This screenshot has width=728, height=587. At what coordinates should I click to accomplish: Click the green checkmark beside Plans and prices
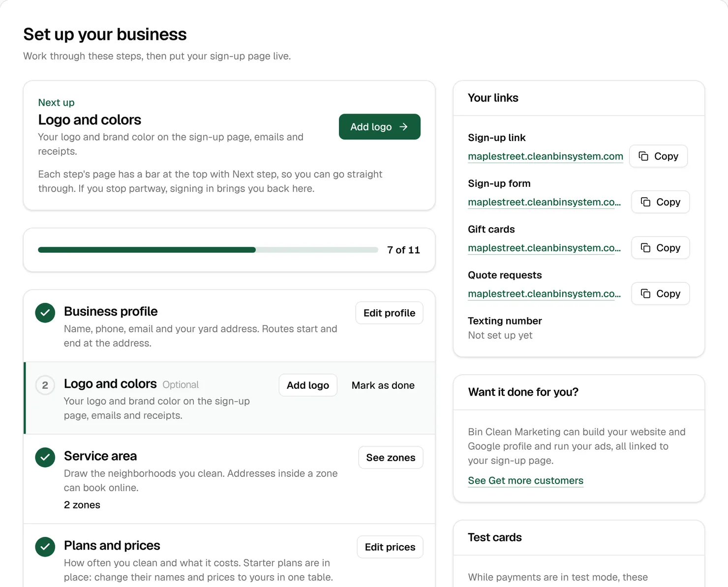pyautogui.click(x=45, y=547)
